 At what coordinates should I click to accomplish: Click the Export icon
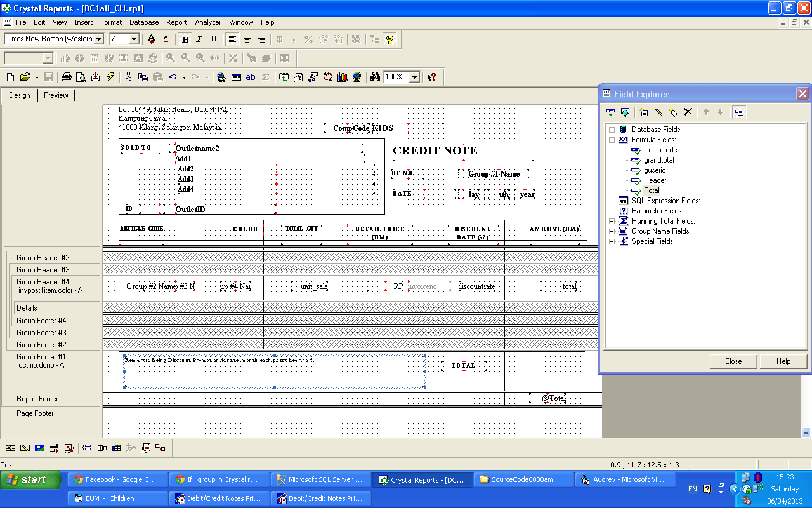(95, 77)
